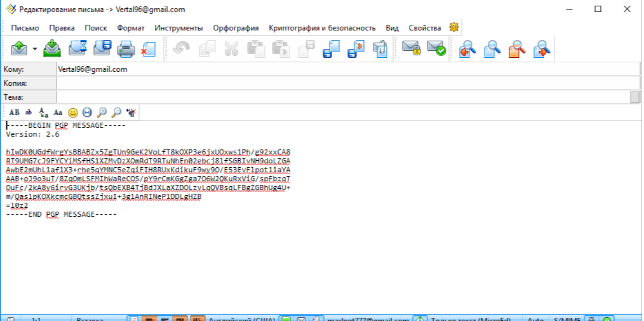
Task: Click the 'Version: 2.6' line
Action: click(x=33, y=134)
